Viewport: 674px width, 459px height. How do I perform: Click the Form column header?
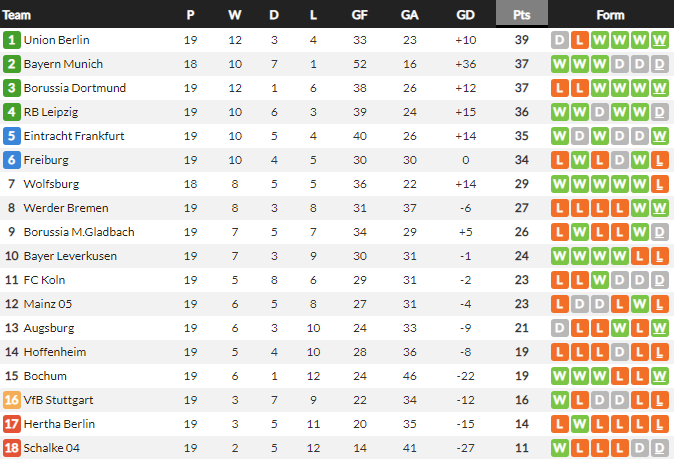(610, 15)
